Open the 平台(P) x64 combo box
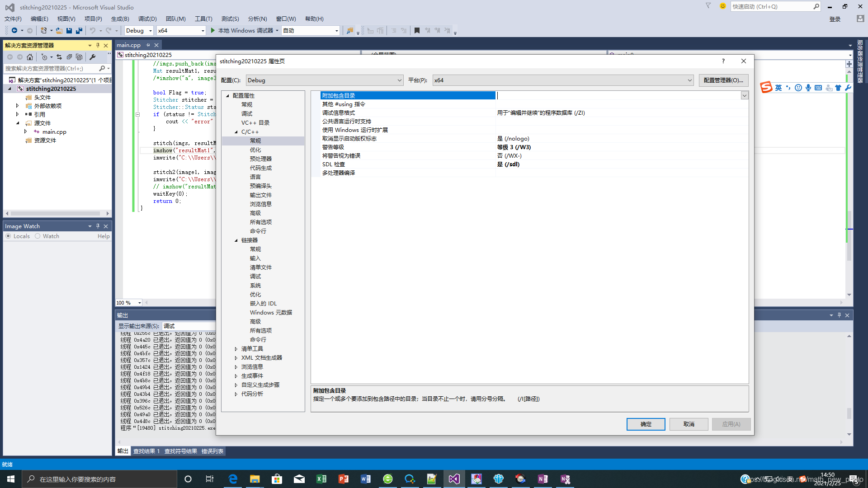Screen dimensions: 868x488 [563, 80]
